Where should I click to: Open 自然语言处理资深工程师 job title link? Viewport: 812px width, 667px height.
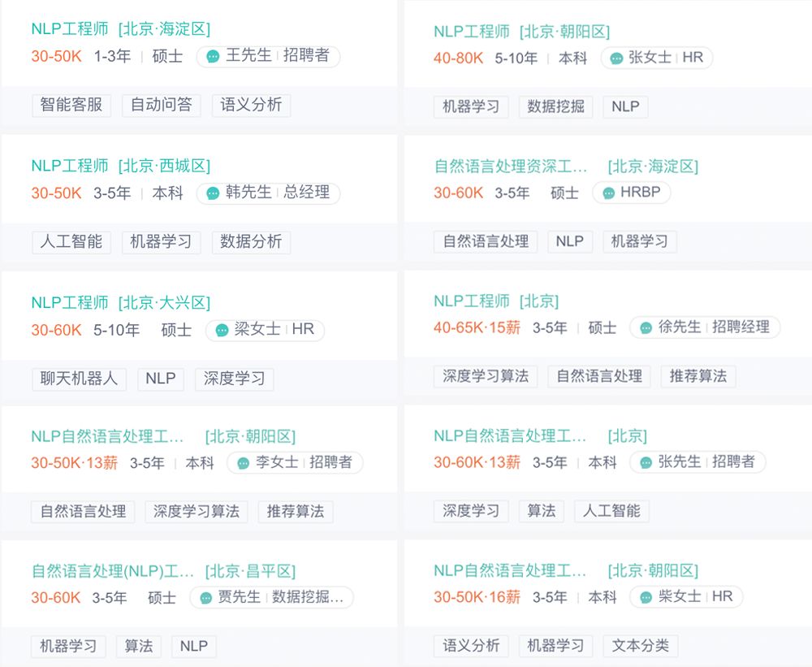pyautogui.click(x=510, y=167)
